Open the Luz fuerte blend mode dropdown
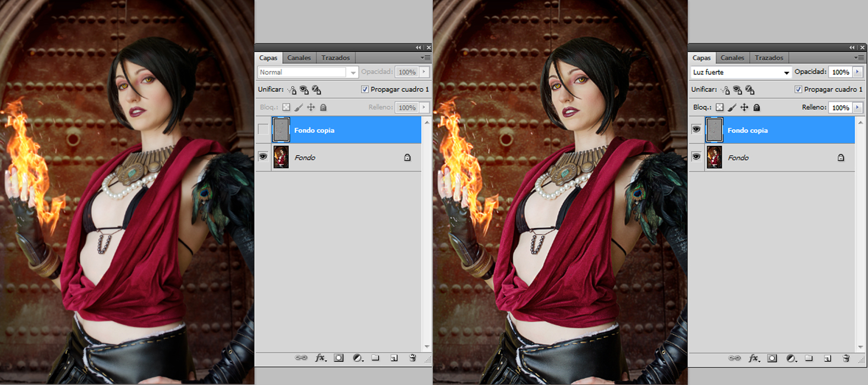Image resolution: width=868 pixels, height=385 pixels. click(x=740, y=72)
